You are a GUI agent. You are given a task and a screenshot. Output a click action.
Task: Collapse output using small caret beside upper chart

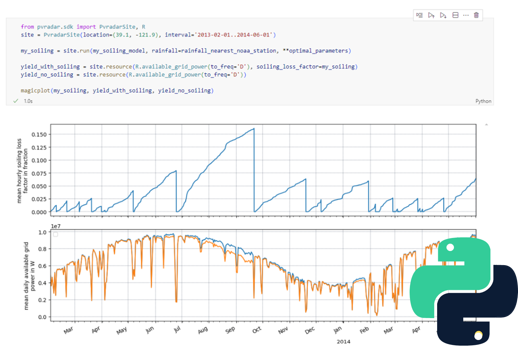tap(486, 124)
